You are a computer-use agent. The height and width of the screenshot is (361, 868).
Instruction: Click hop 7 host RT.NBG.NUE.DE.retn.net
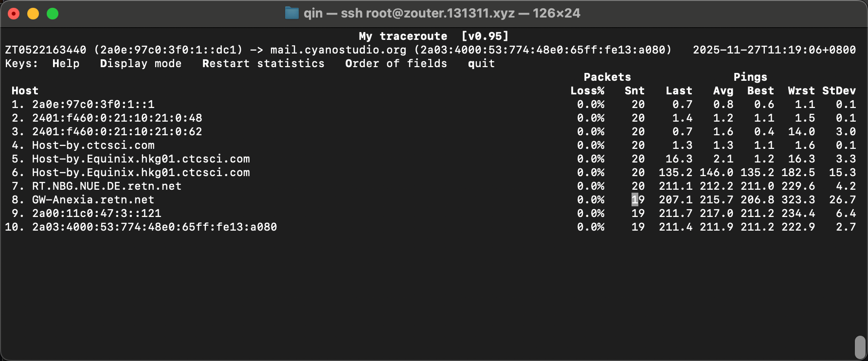click(x=107, y=186)
